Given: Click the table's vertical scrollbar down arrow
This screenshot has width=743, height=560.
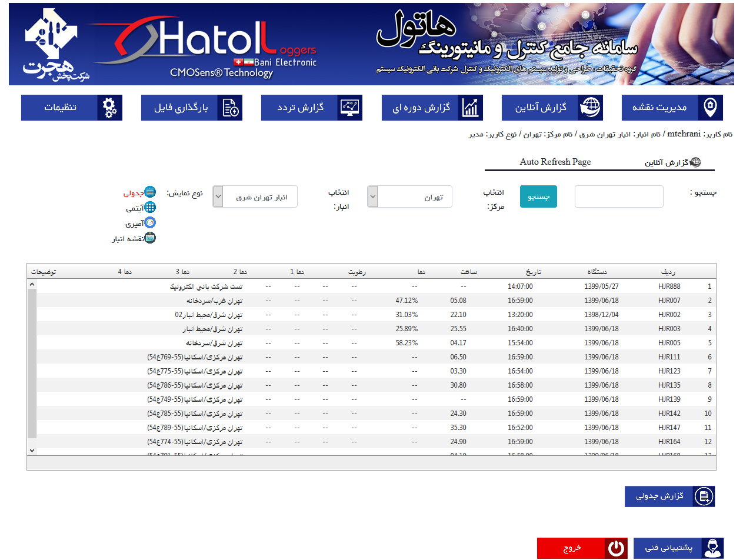Looking at the screenshot, I should tap(32, 449).
